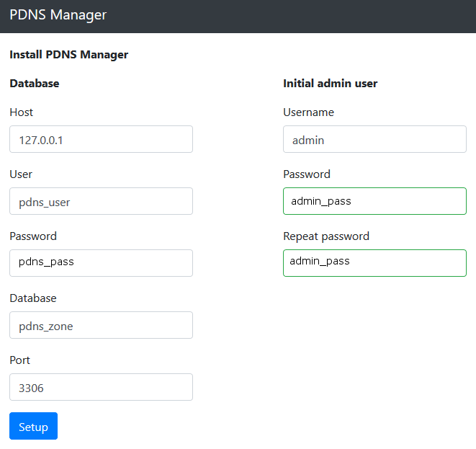Click the Port field showing 3306

[101, 387]
